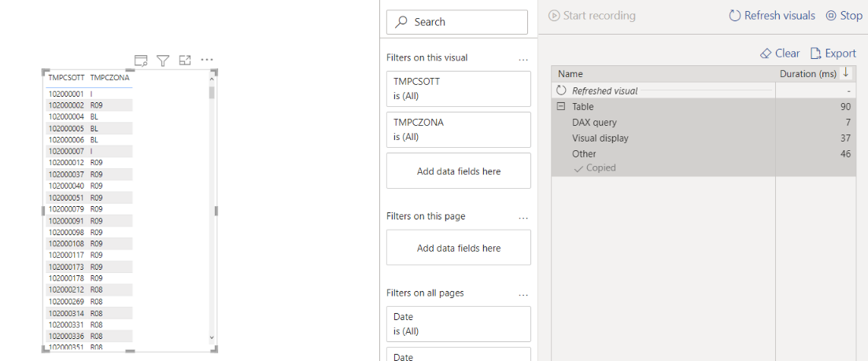The image size is (868, 361).
Task: Clear the performance analyzer results
Action: point(780,53)
